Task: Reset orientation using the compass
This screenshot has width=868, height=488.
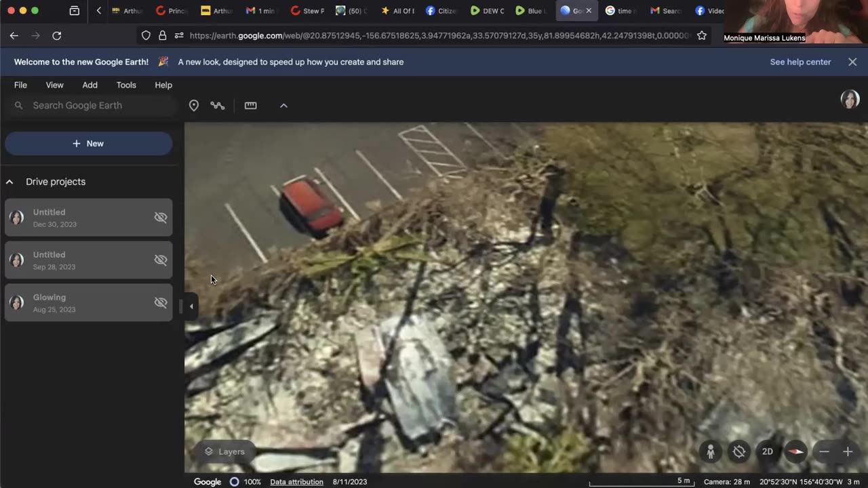Action: coord(795,451)
